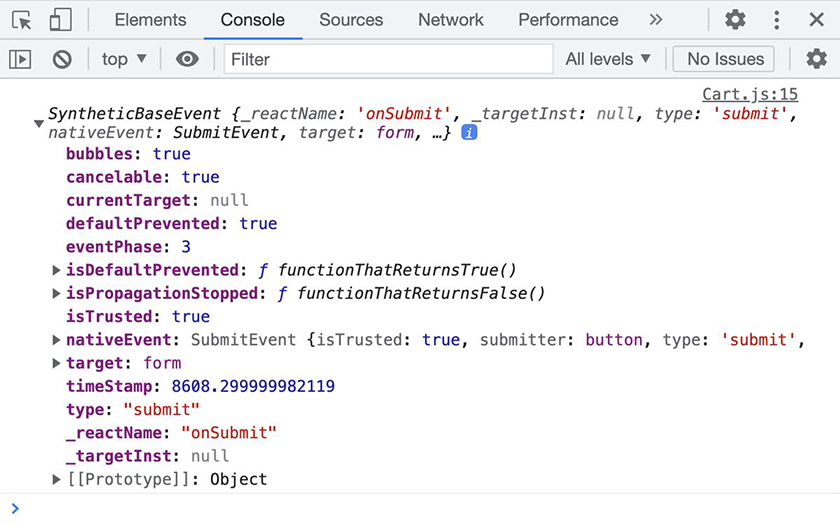Click the 'defaultPrevented: true' row
840x525 pixels.
(x=171, y=223)
